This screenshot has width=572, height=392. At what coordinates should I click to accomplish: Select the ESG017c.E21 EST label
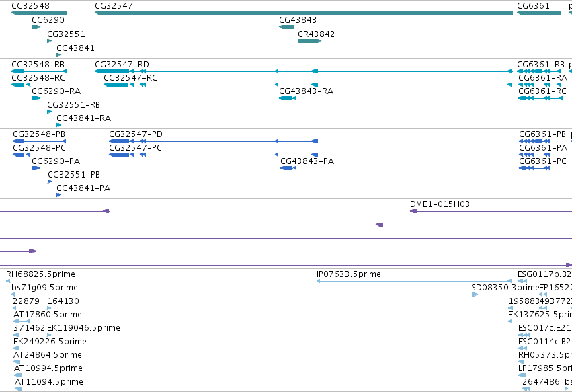pyautogui.click(x=544, y=328)
